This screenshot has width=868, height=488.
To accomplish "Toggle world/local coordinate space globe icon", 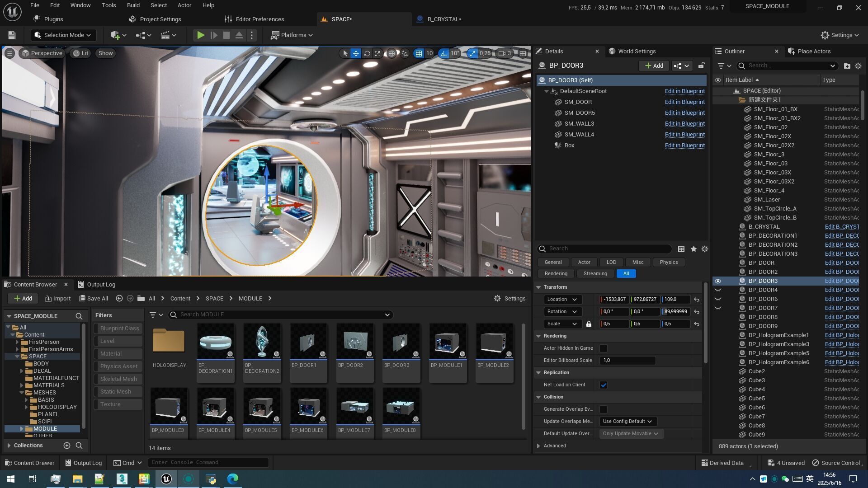I will 392,53.
